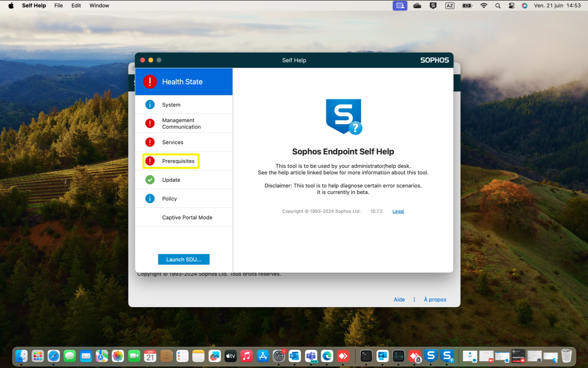The height and width of the screenshot is (368, 588).
Task: Open Mail from the Dock
Action: (86, 356)
